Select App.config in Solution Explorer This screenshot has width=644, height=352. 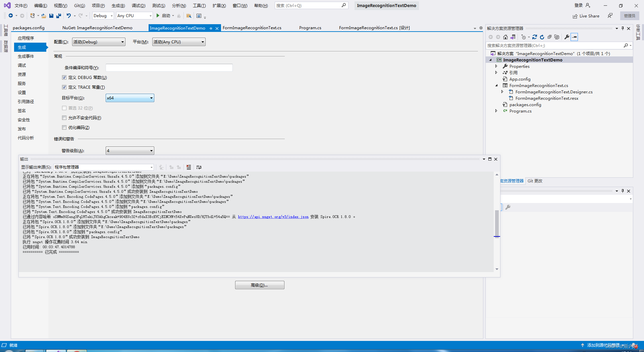pos(520,79)
